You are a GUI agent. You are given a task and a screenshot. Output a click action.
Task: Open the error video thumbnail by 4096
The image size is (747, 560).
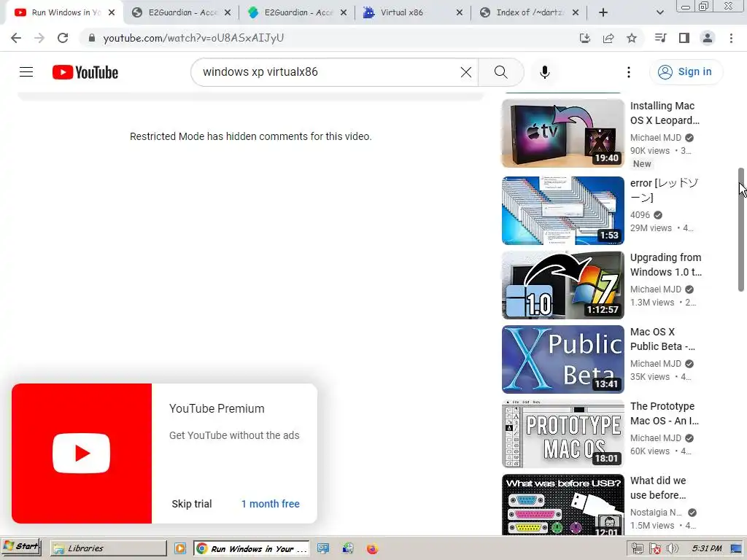[x=562, y=211]
